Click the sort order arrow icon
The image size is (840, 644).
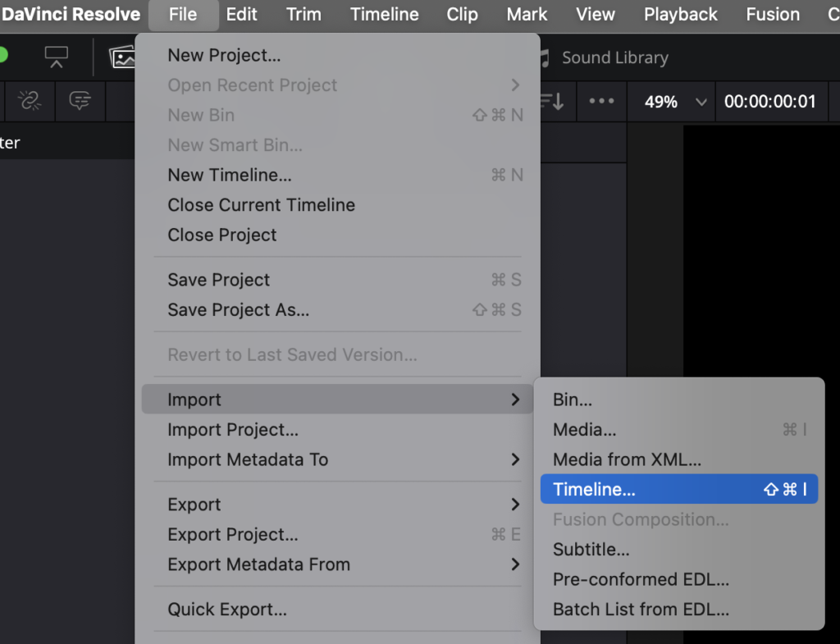pos(553,101)
